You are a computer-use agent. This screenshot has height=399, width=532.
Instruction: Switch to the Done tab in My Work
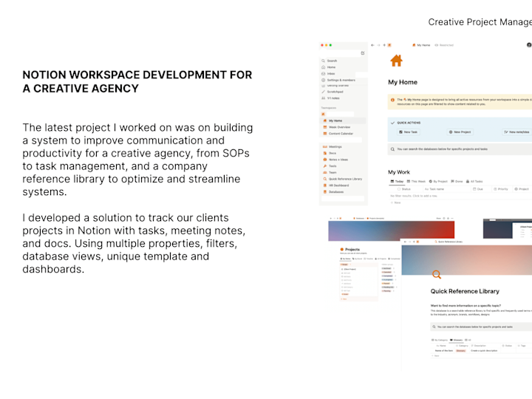click(x=457, y=182)
